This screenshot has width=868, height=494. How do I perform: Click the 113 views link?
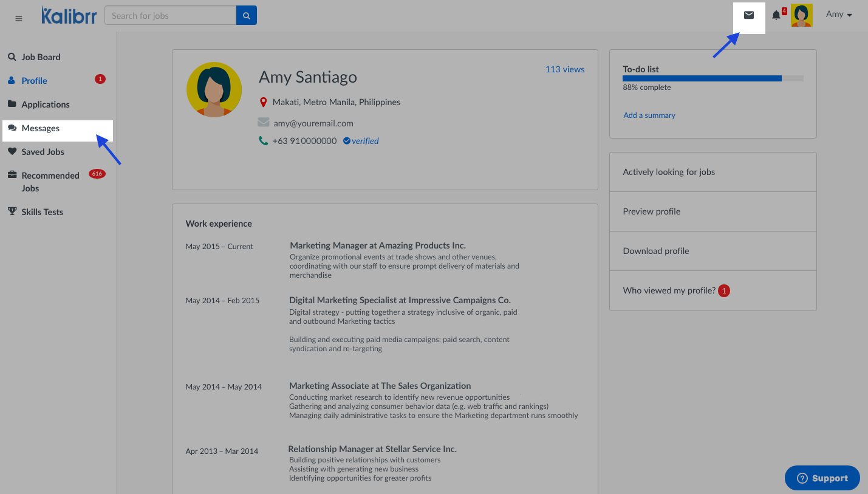click(564, 69)
